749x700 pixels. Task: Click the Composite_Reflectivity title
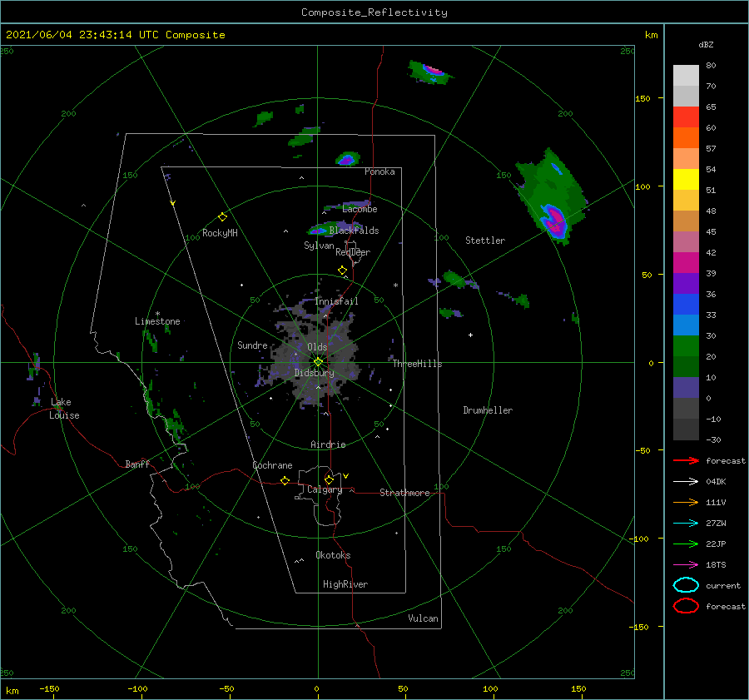point(374,12)
